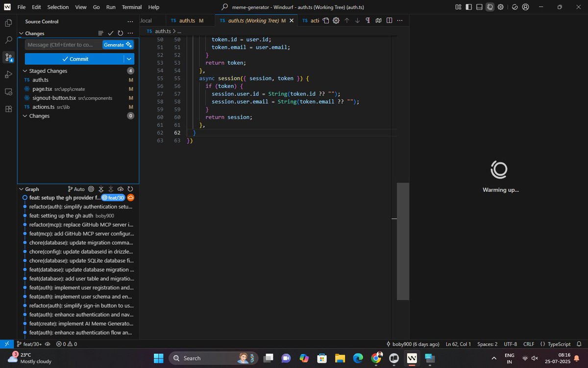Screen dimensions: 588x368
Task: Open the account profile icon
Action: 526,7
